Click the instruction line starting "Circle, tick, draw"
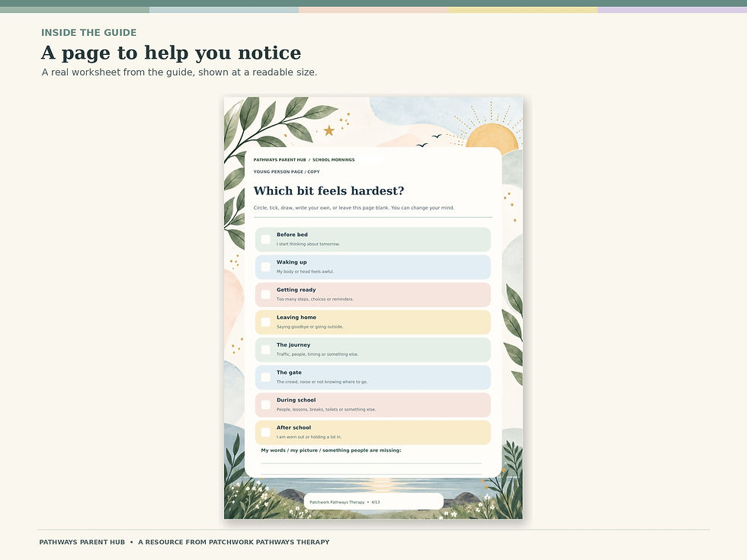 click(354, 207)
